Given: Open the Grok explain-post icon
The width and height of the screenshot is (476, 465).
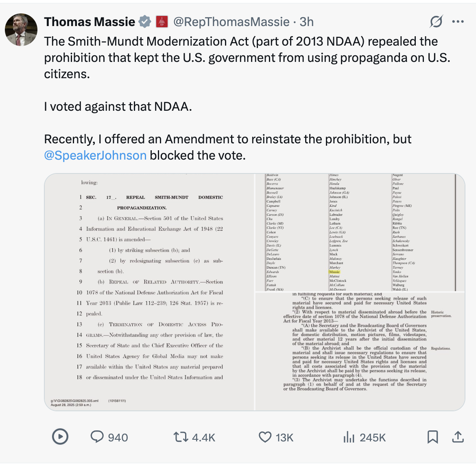Looking at the screenshot, I should coord(436,22).
